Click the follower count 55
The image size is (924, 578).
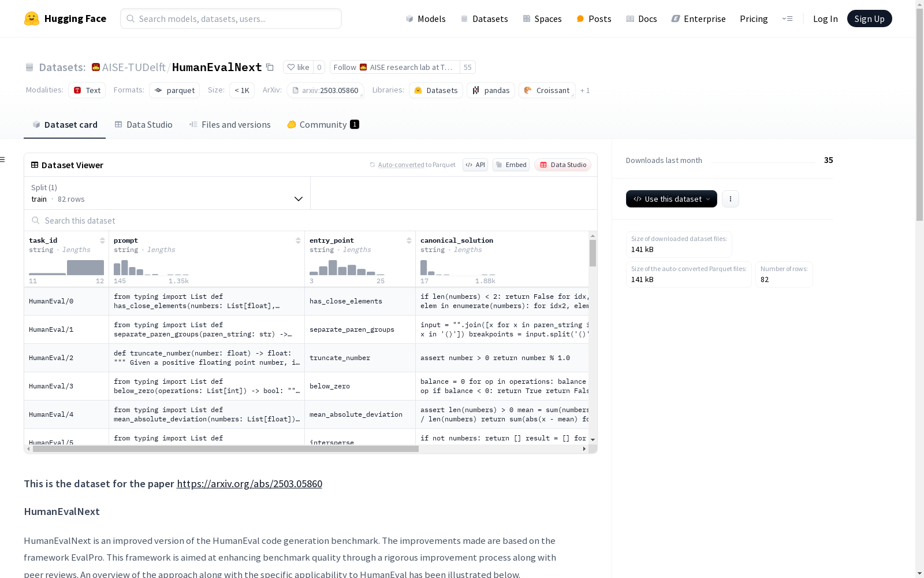pos(468,67)
